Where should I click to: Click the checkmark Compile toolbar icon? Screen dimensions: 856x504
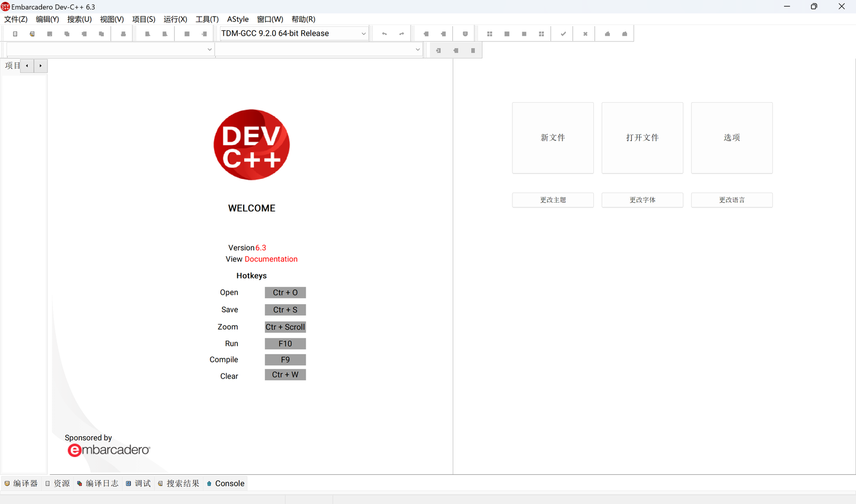(x=562, y=33)
